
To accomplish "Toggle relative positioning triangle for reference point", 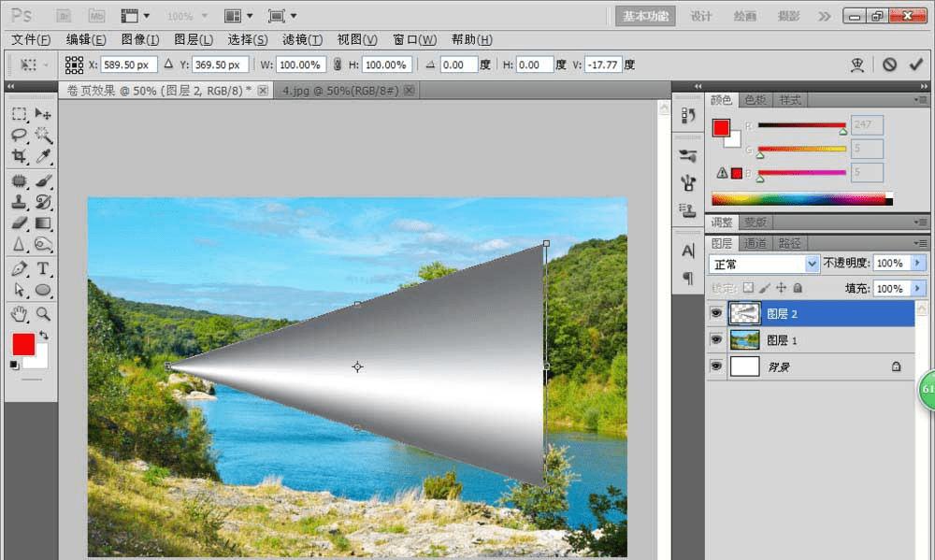I will [x=168, y=64].
